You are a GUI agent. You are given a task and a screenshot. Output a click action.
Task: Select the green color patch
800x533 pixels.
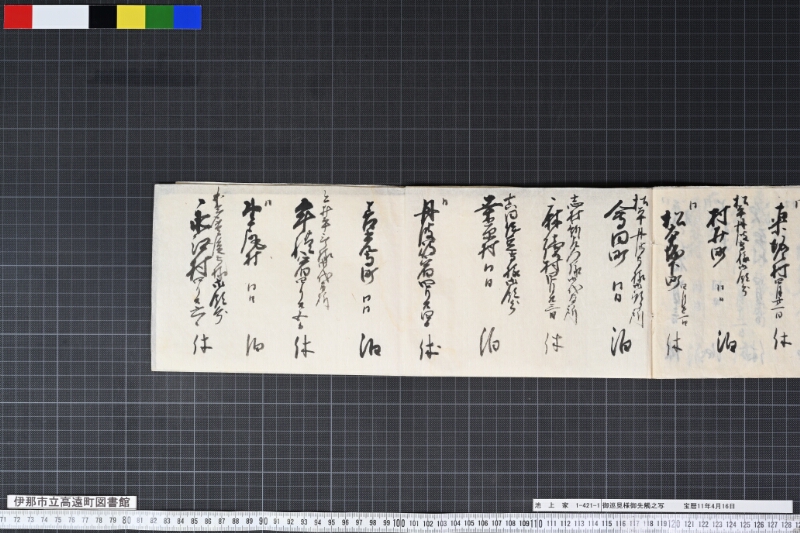pyautogui.click(x=160, y=17)
